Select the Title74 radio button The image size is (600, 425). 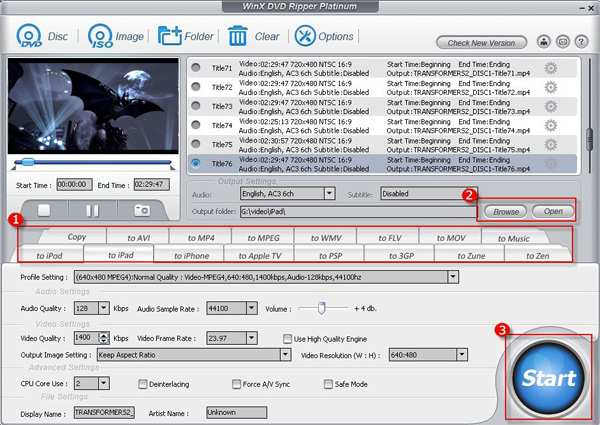tap(196, 125)
